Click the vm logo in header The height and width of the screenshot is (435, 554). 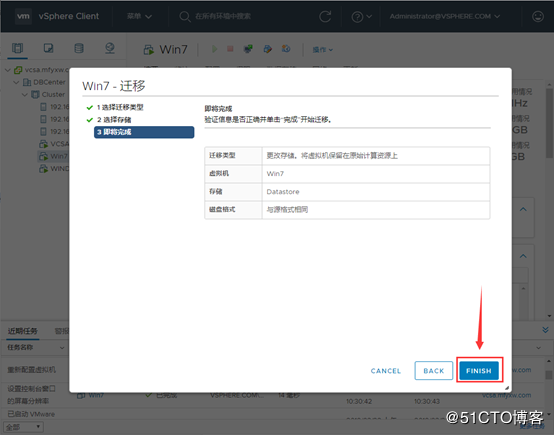tap(23, 16)
